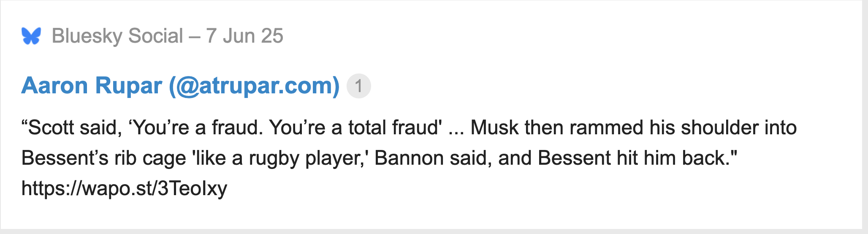Image resolution: width=868 pixels, height=234 pixels.
Task: Open the Aaron Rupar (@atrupar.com) title link
Action: pos(180,86)
